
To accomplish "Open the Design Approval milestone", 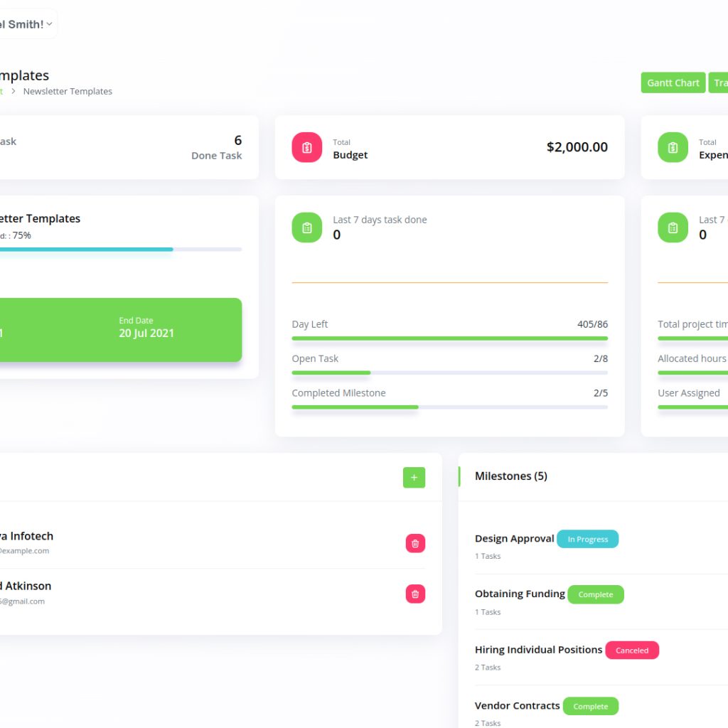I will point(514,539).
